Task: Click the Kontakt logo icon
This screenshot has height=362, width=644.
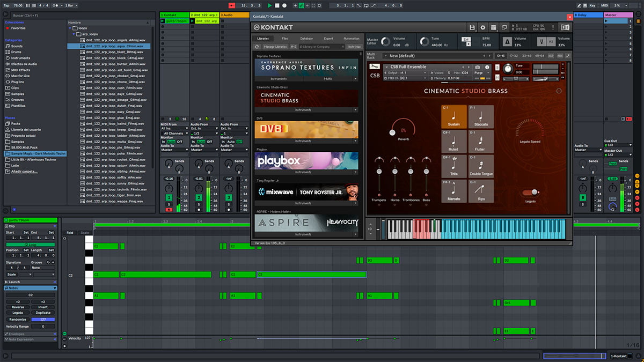Action: pos(257,27)
